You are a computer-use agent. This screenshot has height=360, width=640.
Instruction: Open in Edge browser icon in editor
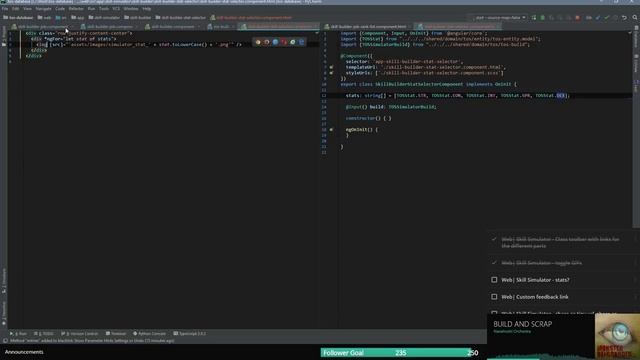pos(302,42)
